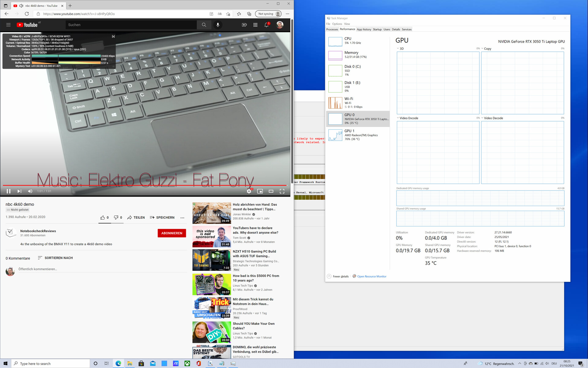Image resolution: width=588 pixels, height=368 pixels.
Task: Enter fullscreen video mode
Action: (282, 191)
